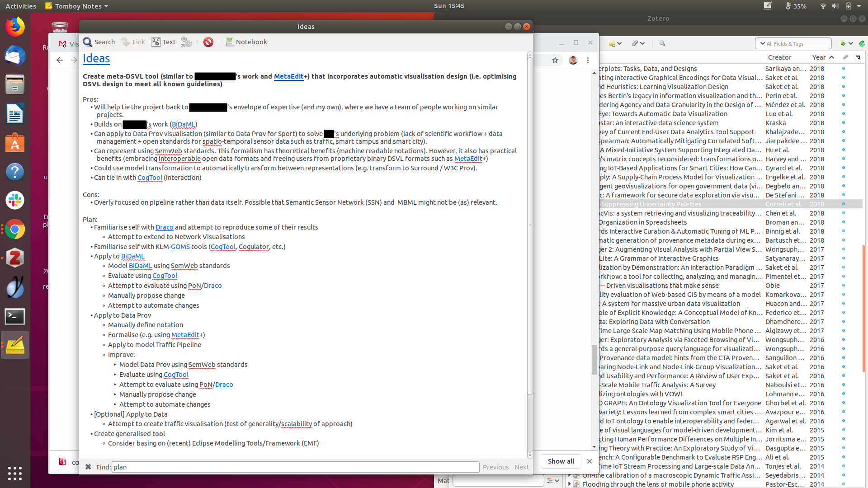Click Zotero's sync refresh icon
The width and height of the screenshot is (868, 488).
(862, 44)
